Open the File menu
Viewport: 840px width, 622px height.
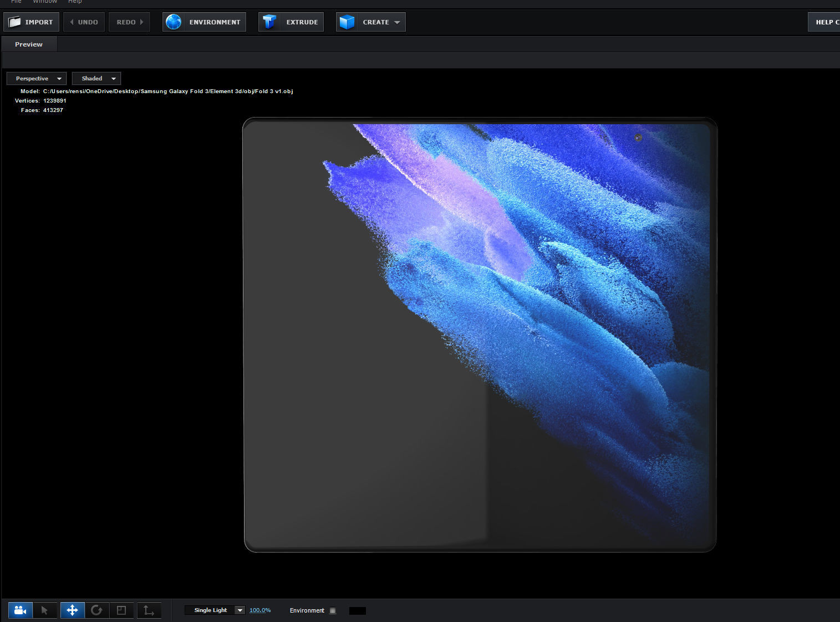click(x=16, y=2)
